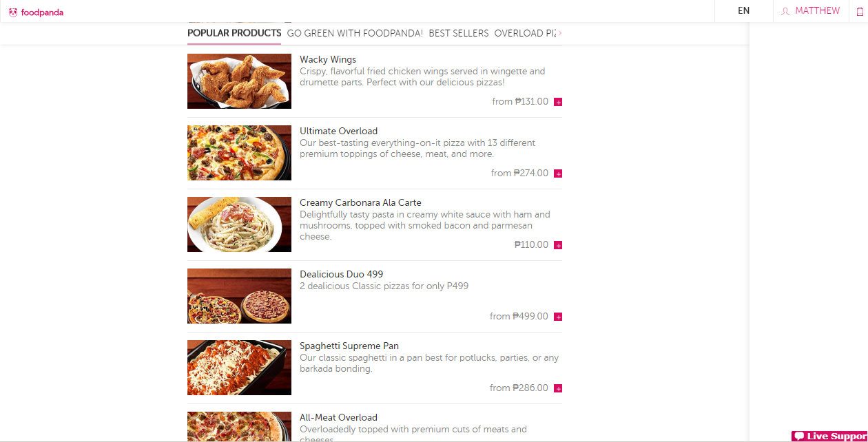View Spaghetti Supreme Pan photo
Viewport: 868px width, 442px height.
coord(239,368)
